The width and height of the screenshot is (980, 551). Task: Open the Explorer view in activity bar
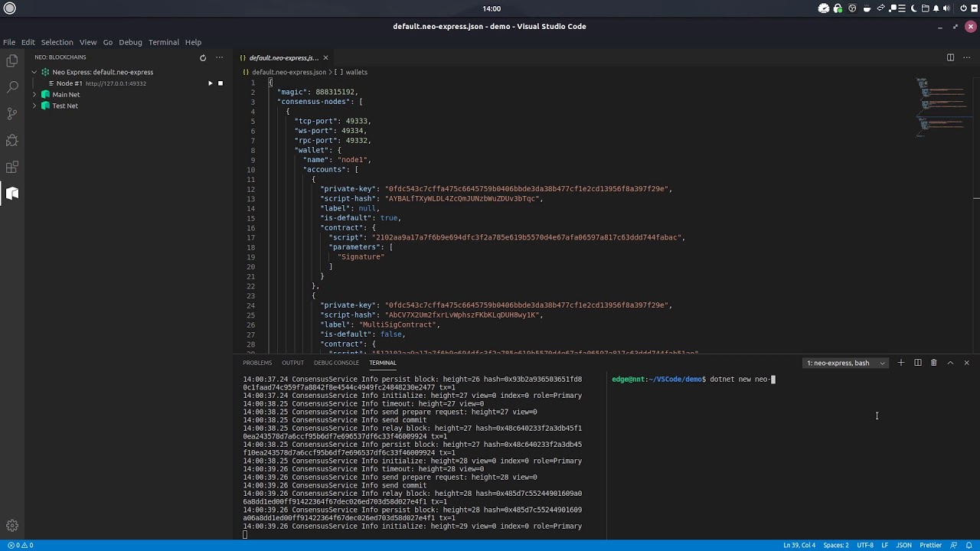[x=12, y=61]
